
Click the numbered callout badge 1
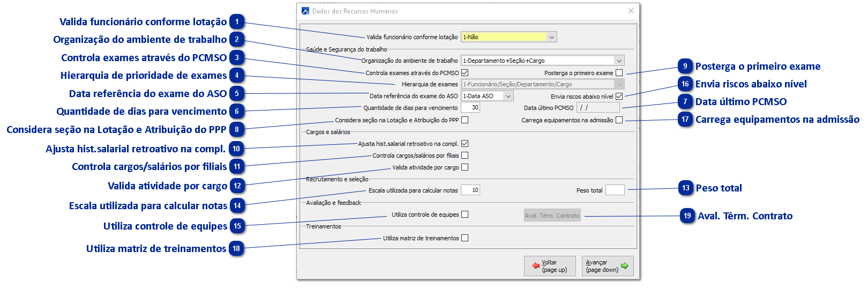click(237, 22)
